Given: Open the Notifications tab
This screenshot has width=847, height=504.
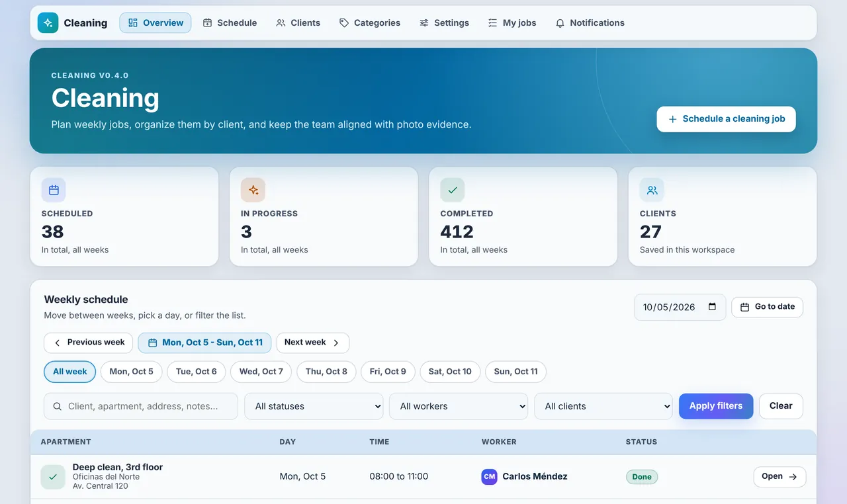Looking at the screenshot, I should [590, 22].
